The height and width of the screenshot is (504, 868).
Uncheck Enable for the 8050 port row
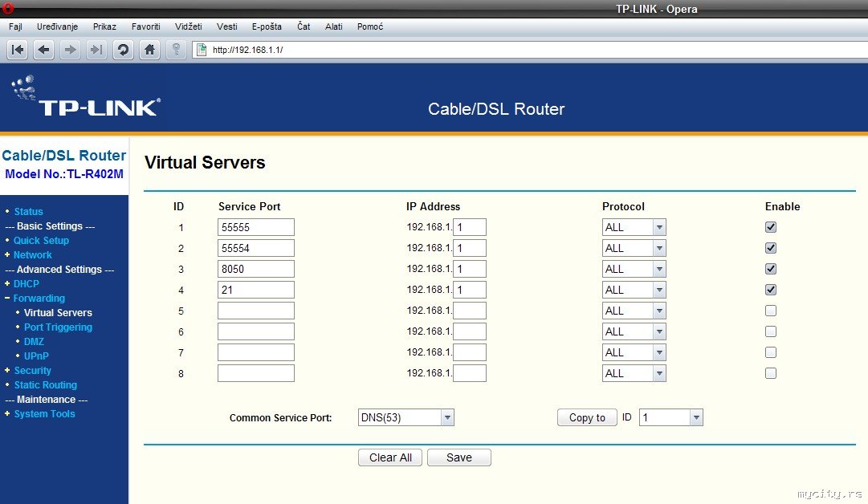click(771, 269)
